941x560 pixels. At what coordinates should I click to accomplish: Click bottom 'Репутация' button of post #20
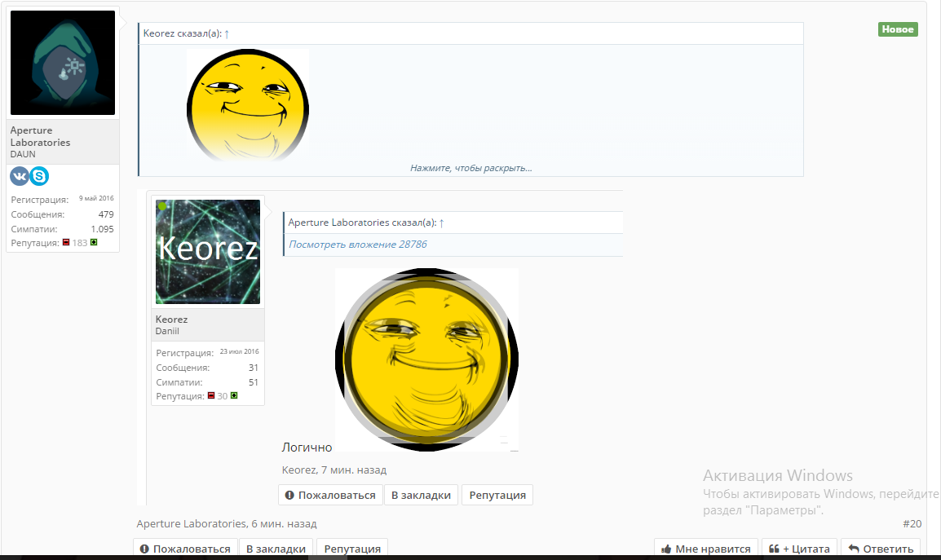click(352, 549)
